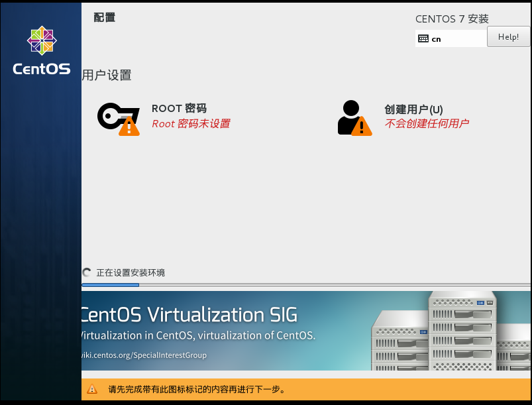Click the 用户设置 section heading

point(107,76)
